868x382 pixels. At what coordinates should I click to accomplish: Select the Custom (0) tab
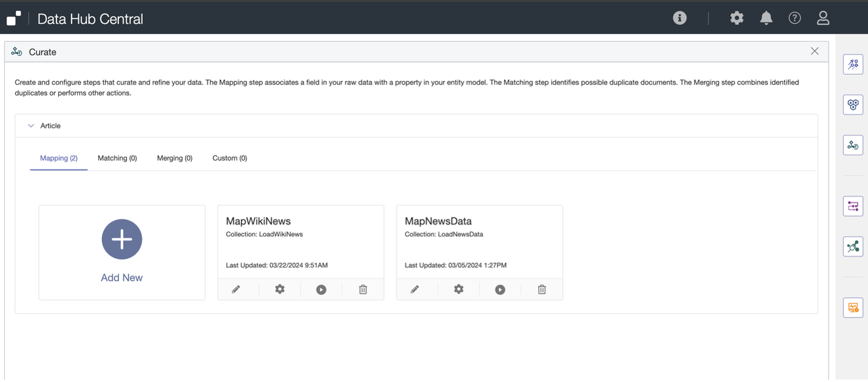[229, 158]
